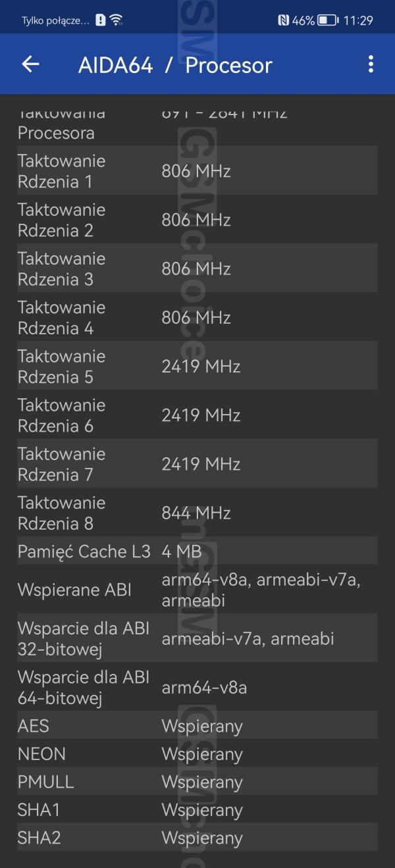Screen dimensions: 395x868
Task: Select the AES support row
Action: pyautogui.click(x=197, y=726)
